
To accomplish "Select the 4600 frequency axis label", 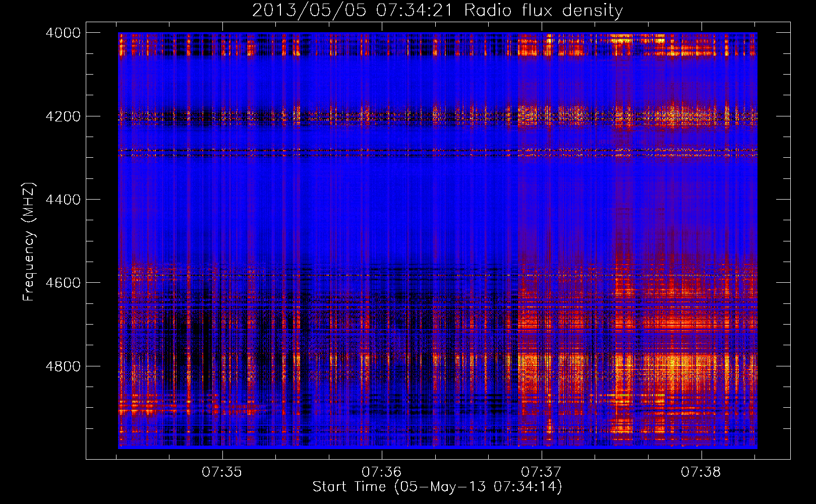I will coord(63,283).
